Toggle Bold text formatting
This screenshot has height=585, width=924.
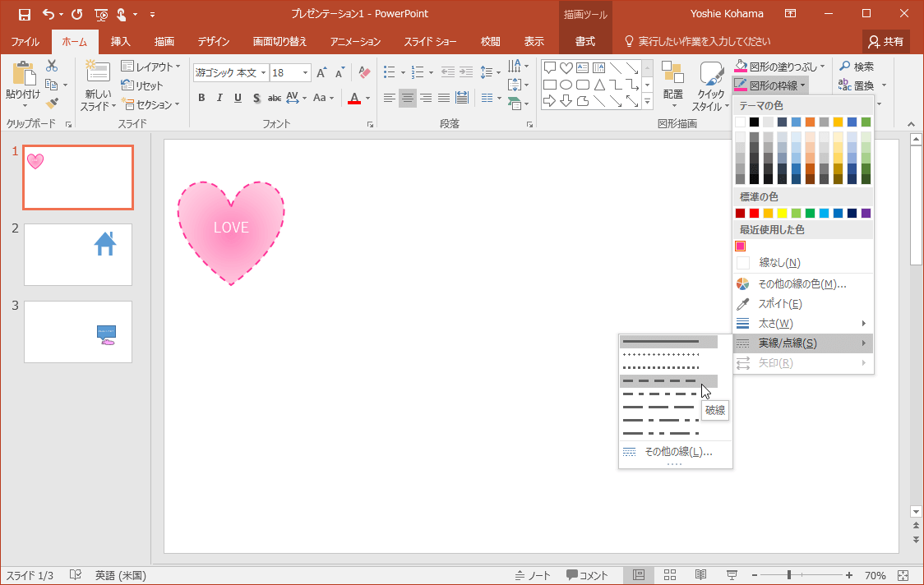[201, 99]
